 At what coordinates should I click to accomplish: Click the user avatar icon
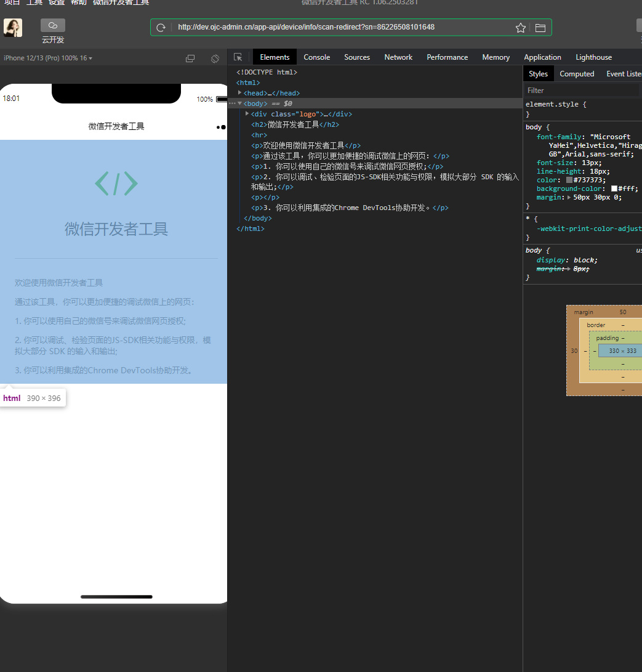[13, 28]
